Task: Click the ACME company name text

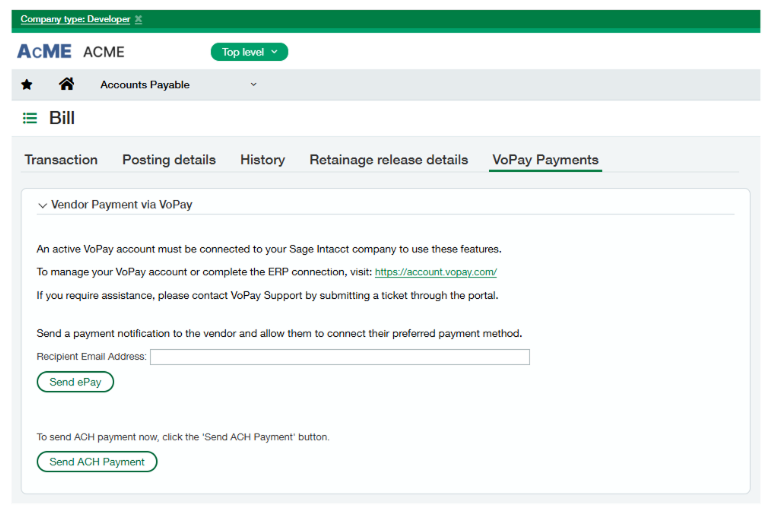Action: point(104,52)
